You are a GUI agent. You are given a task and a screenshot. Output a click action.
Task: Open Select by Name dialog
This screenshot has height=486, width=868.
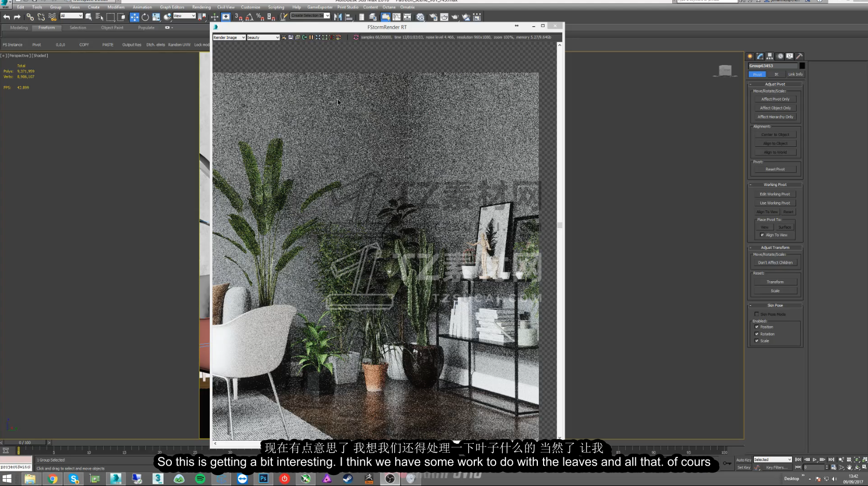click(x=99, y=17)
